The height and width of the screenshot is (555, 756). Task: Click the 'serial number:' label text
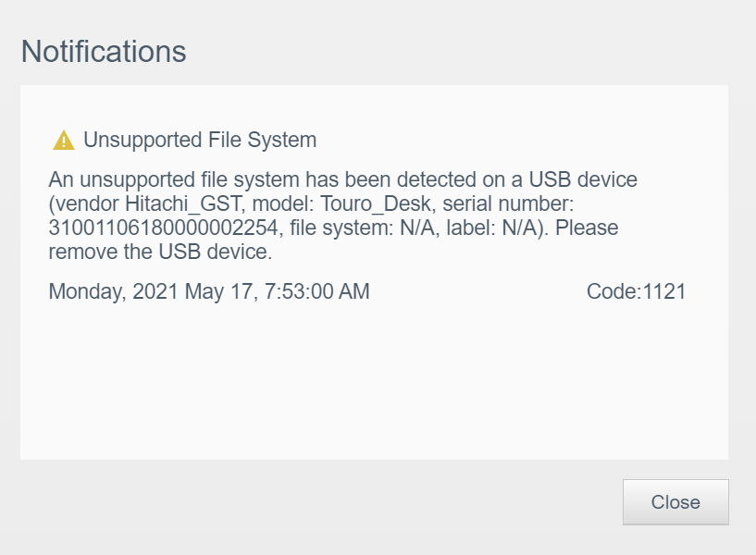click(508, 203)
